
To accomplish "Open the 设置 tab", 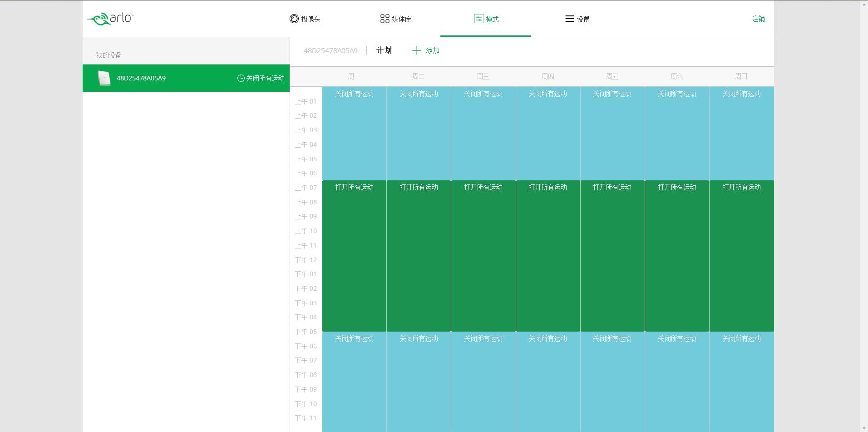I will (577, 19).
